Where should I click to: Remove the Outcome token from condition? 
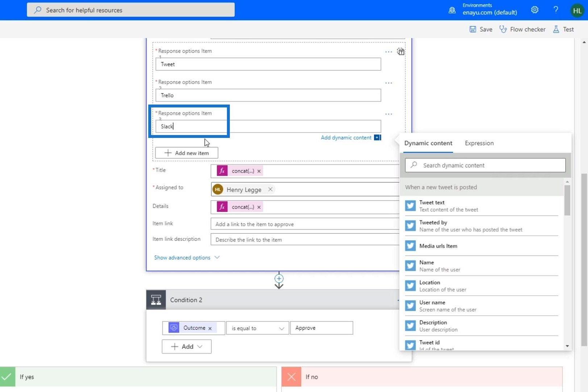click(x=210, y=328)
